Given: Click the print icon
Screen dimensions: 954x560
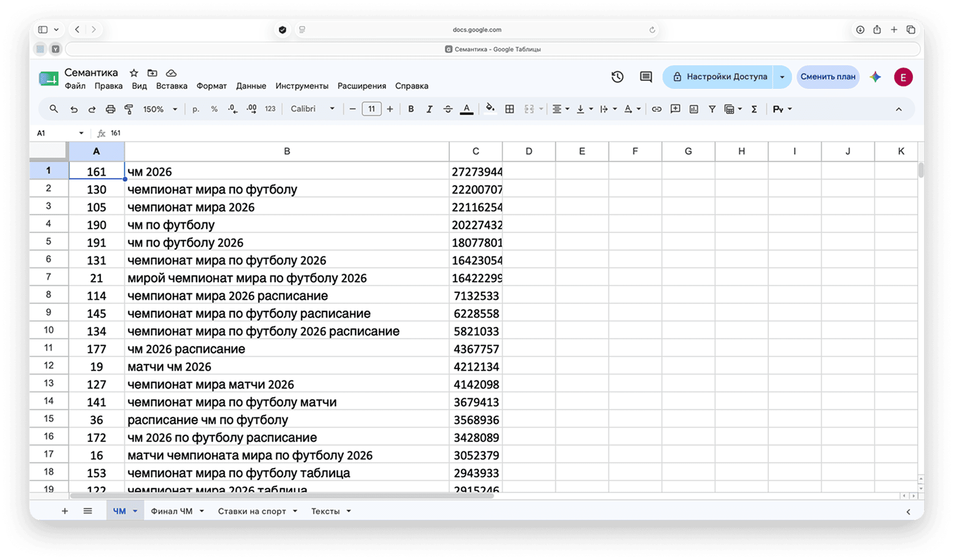Looking at the screenshot, I should pos(111,109).
